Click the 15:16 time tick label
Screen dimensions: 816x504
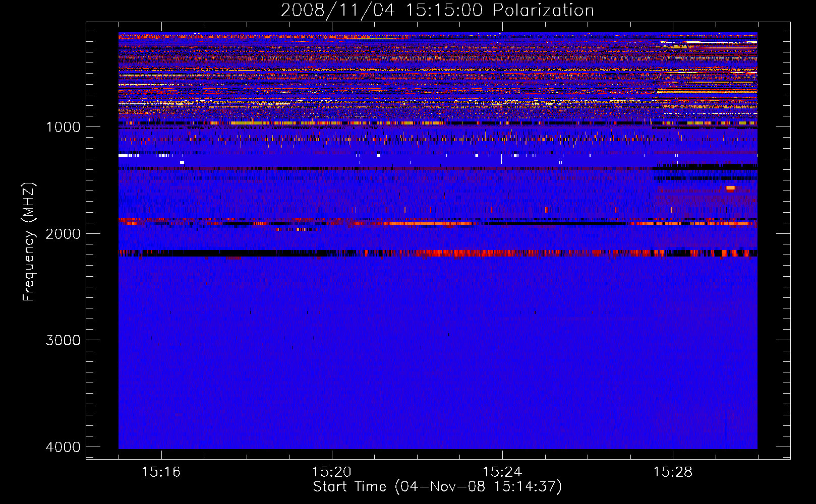pyautogui.click(x=161, y=472)
